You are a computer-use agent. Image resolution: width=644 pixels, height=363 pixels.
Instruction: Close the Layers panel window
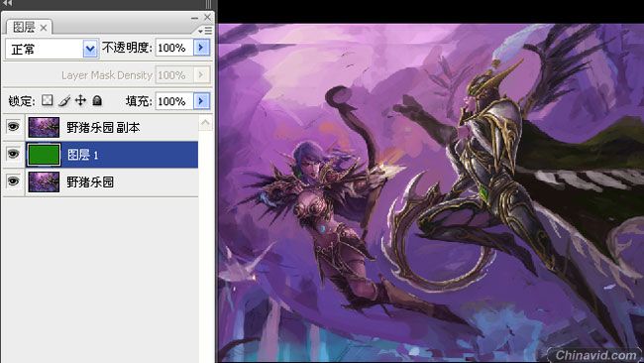pos(207,17)
